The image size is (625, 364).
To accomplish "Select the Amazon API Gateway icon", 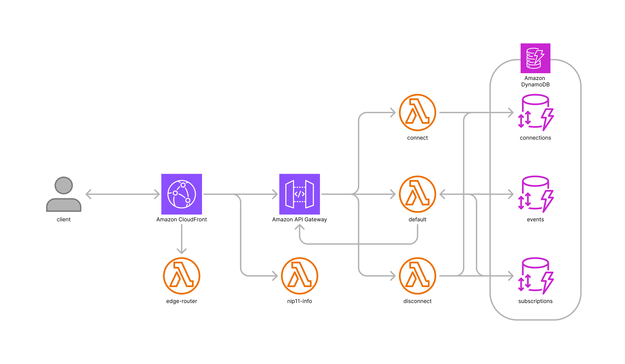I will [299, 194].
